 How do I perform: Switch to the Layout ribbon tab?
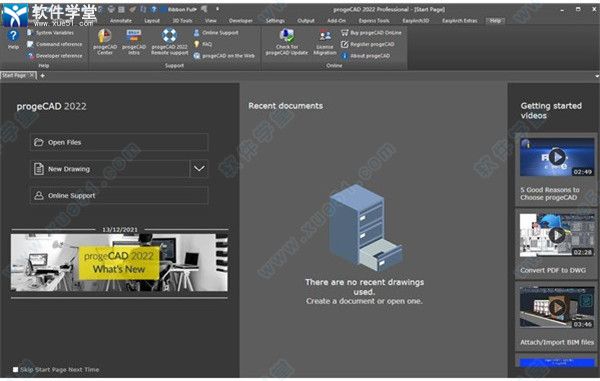(x=152, y=21)
